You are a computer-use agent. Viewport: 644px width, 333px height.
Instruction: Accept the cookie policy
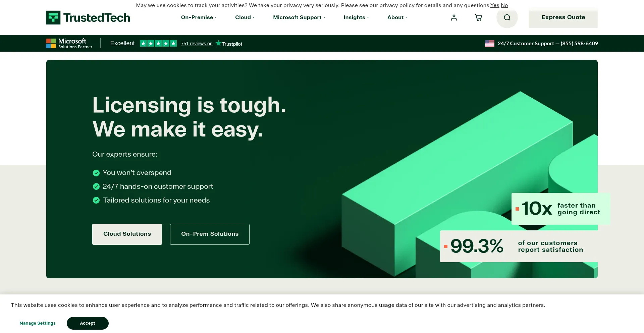(x=88, y=323)
